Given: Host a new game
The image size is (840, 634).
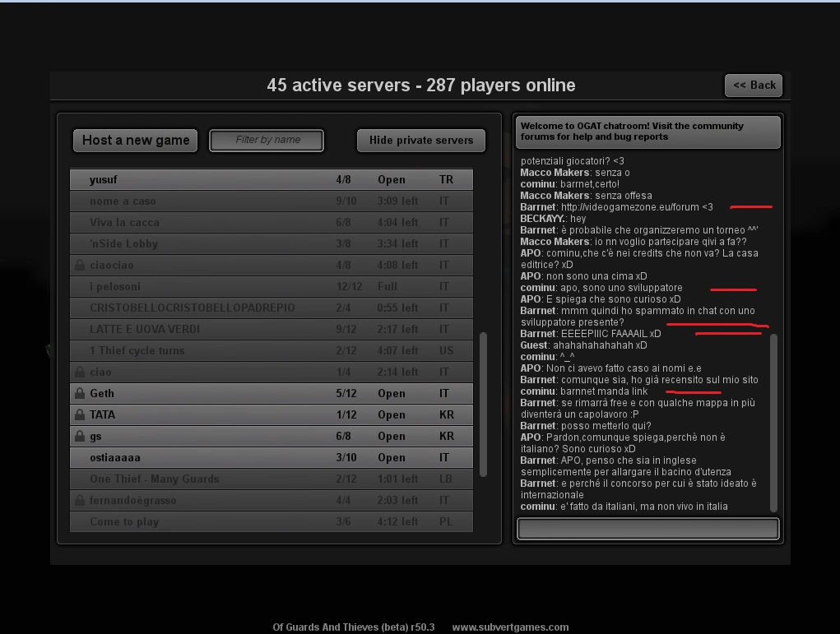Looking at the screenshot, I should pos(136,141).
